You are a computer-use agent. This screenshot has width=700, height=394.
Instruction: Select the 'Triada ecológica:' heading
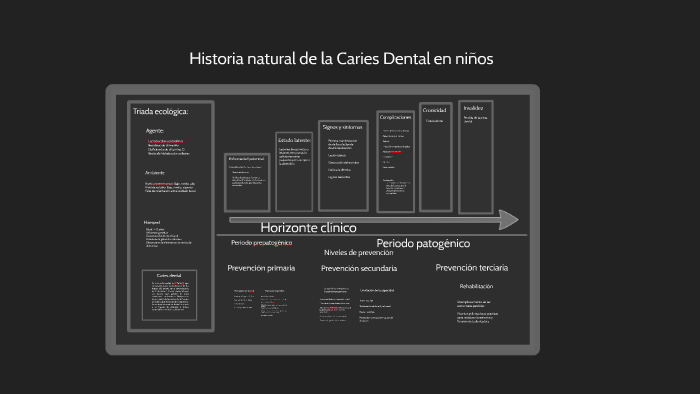coord(160,112)
